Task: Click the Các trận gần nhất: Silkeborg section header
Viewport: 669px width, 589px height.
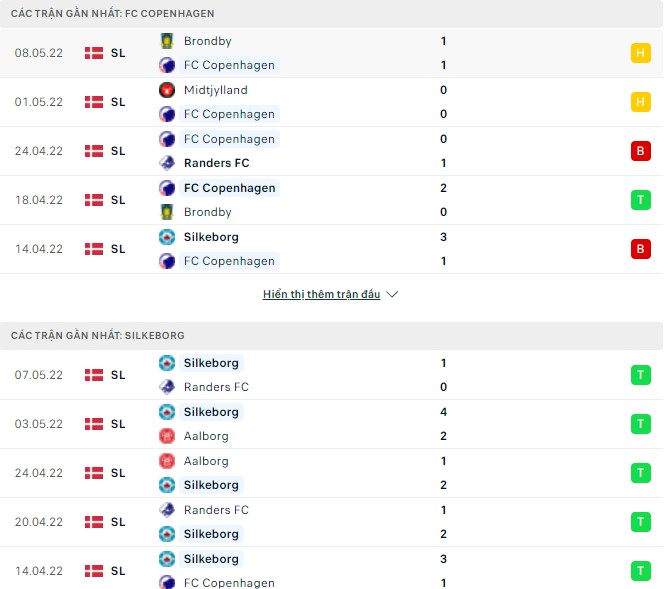Action: point(97,336)
